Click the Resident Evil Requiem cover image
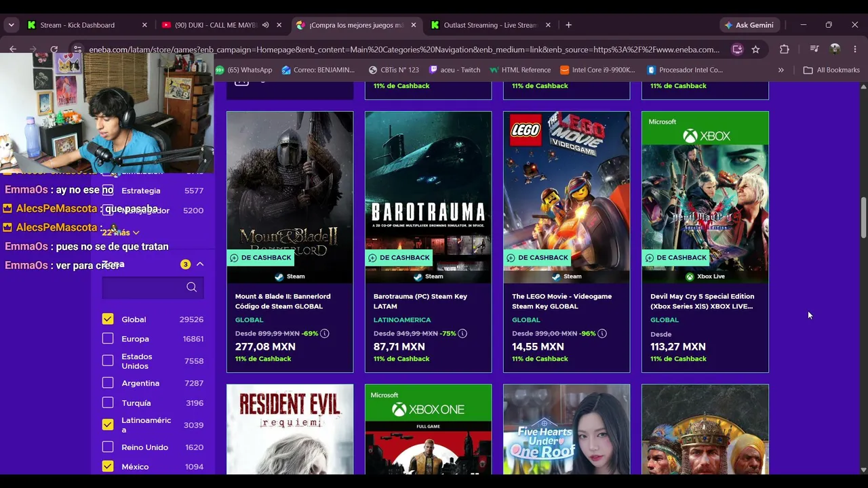 (290, 430)
